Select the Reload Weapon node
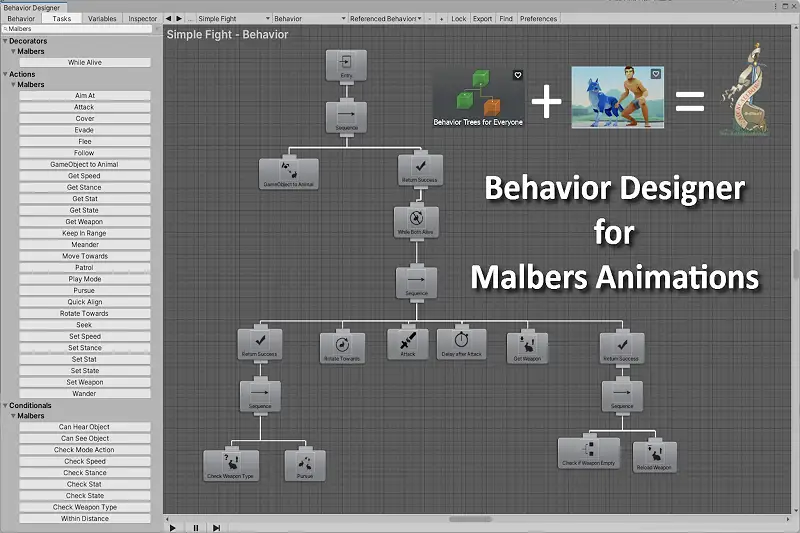This screenshot has height=533, width=800. (655, 457)
